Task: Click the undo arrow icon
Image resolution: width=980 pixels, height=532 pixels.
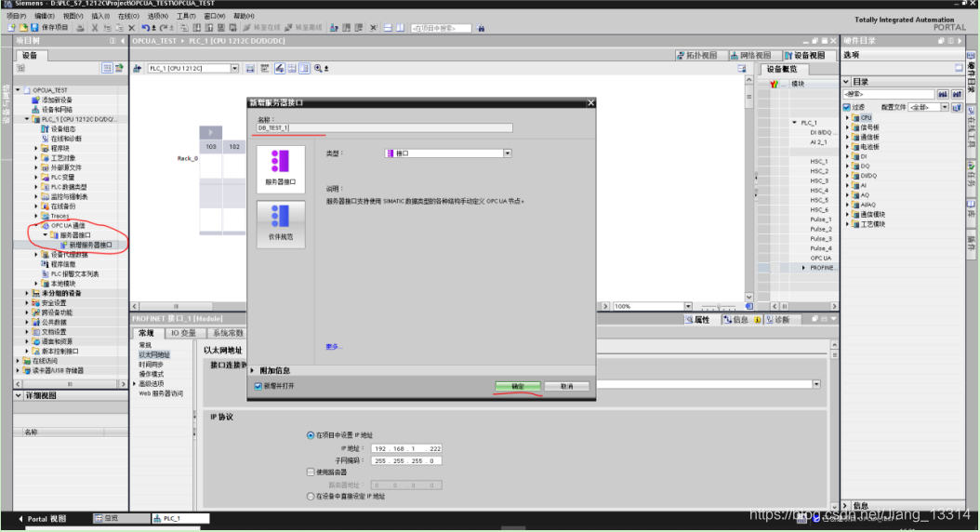Action: [146, 28]
